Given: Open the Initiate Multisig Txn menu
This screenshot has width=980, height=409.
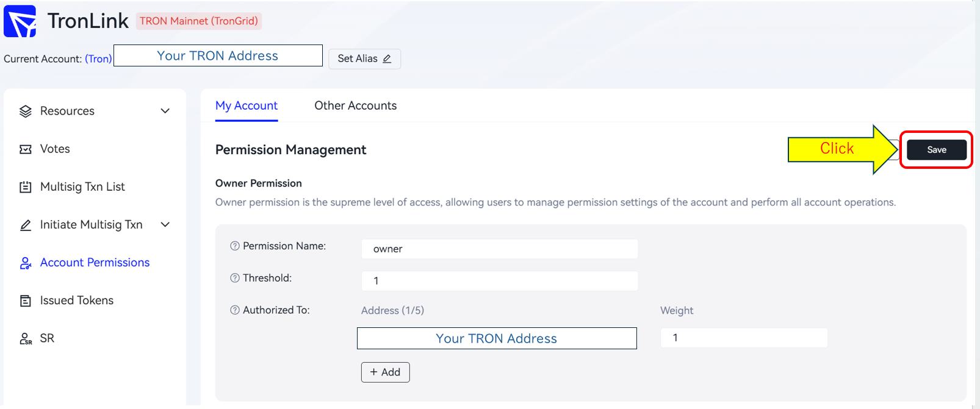Looking at the screenshot, I should (95, 224).
